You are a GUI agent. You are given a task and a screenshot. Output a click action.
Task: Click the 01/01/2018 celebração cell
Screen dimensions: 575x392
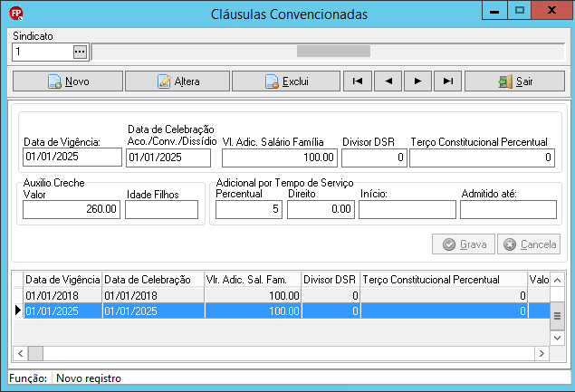point(153,295)
